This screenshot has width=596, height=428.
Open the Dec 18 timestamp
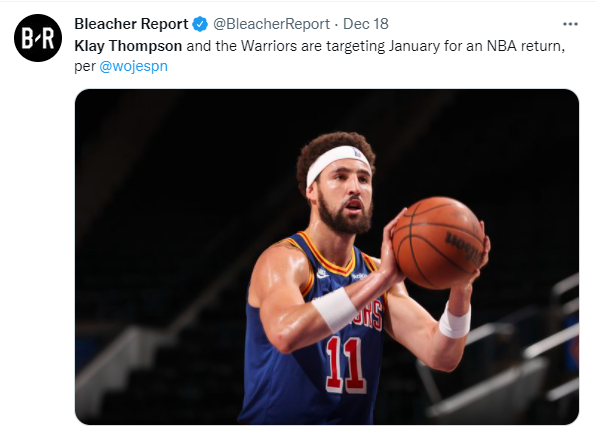coord(366,24)
